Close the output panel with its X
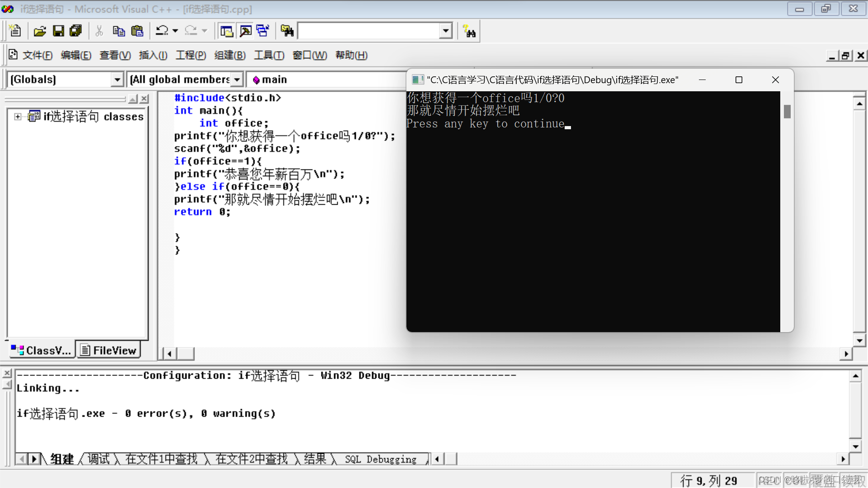Viewport: 868px width, 488px height. 7,373
